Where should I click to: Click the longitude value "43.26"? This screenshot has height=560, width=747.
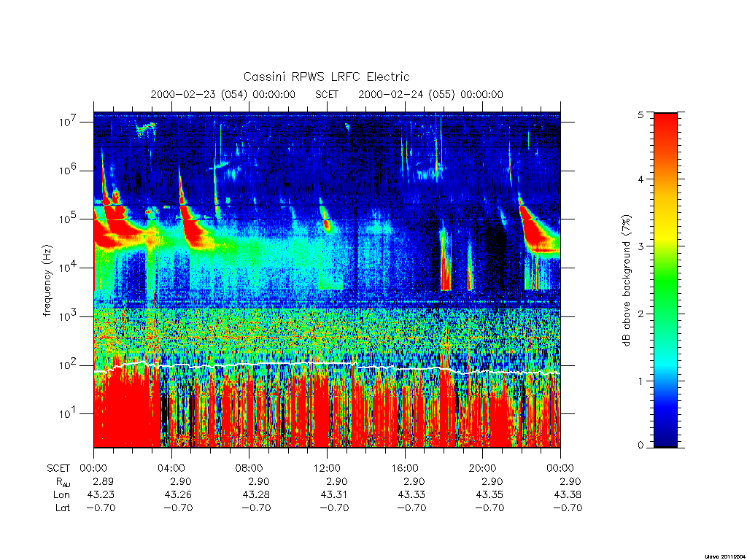pyautogui.click(x=178, y=495)
